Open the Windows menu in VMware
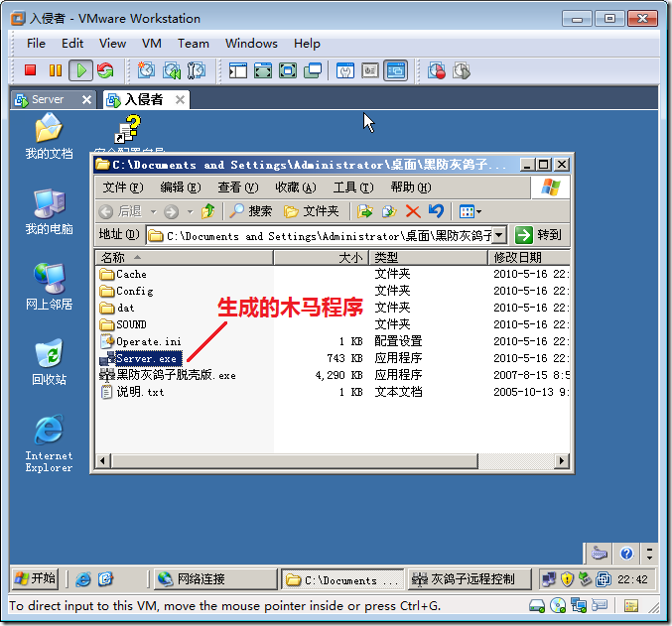Viewport: 672px width, 626px height. pos(251,44)
